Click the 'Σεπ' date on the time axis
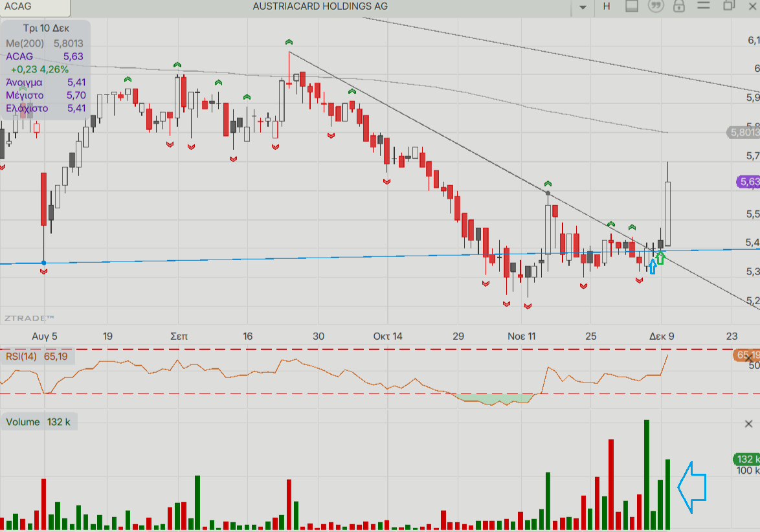The image size is (760, 532). coord(179,337)
